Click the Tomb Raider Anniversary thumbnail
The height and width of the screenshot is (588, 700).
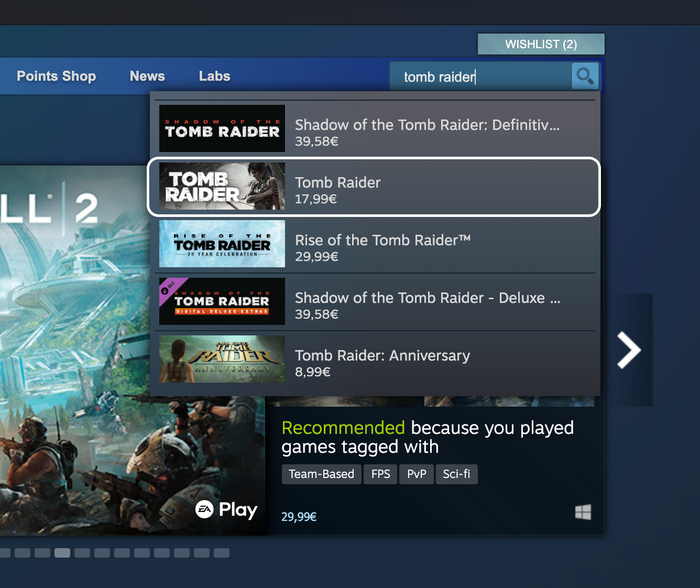(x=222, y=359)
